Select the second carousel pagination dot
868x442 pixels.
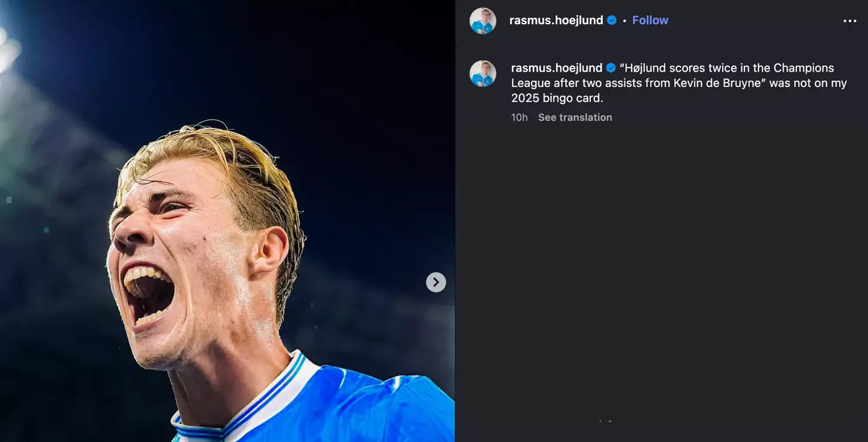pos(609,421)
